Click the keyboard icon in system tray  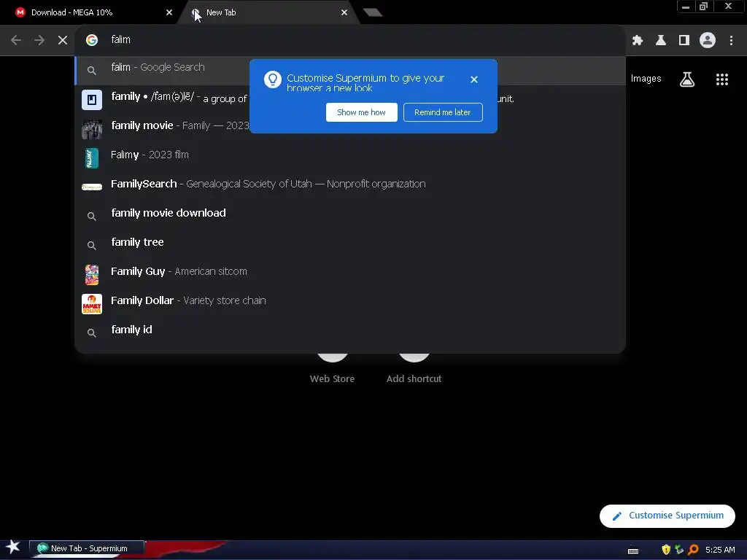pyautogui.click(x=633, y=551)
